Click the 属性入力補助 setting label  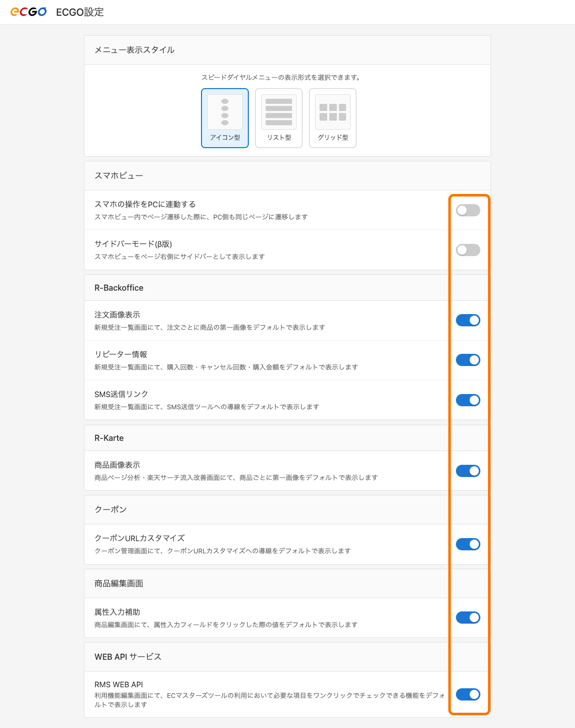117,612
